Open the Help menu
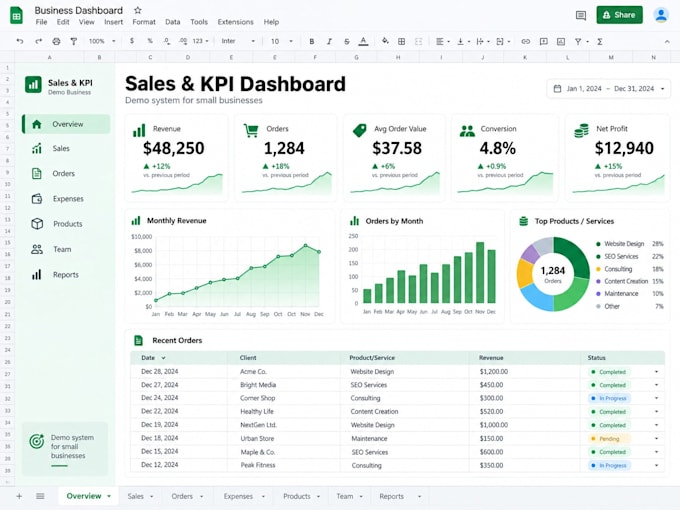 271,22
